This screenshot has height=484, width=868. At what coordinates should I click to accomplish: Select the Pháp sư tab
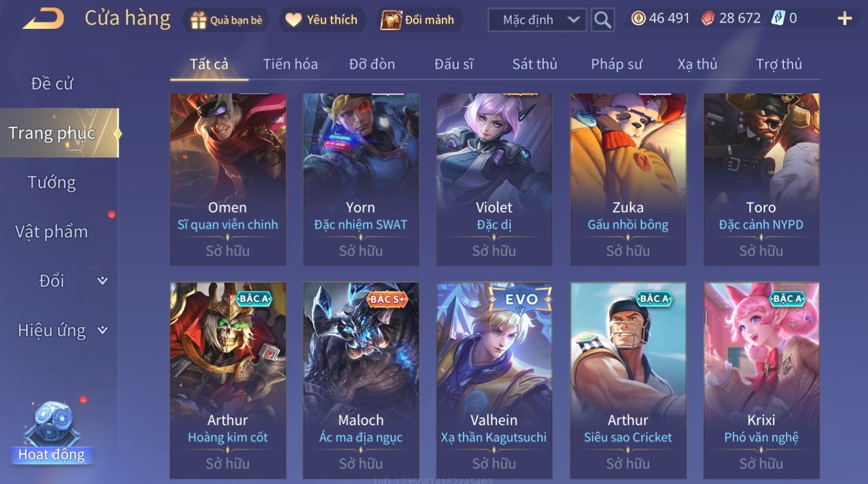tap(616, 64)
